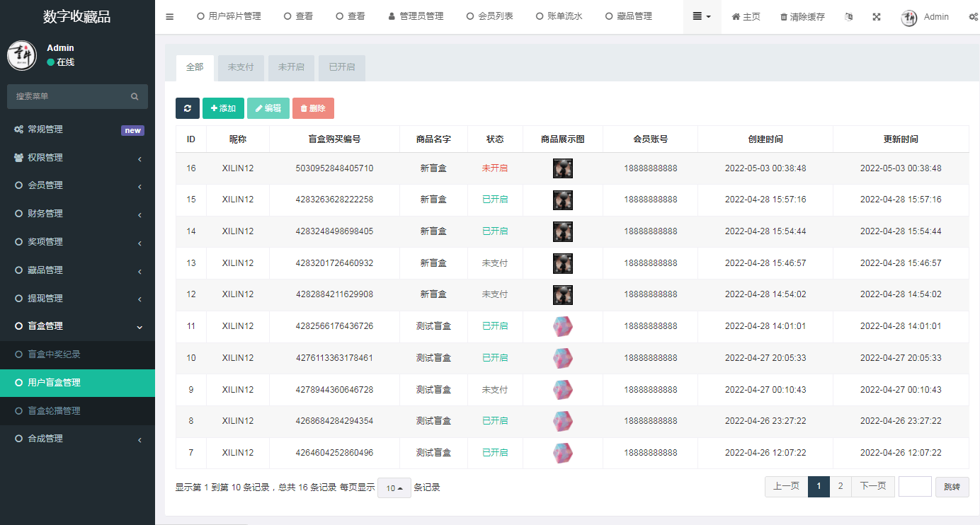Open the settings gears icon at top right
980x525 pixels.
(x=973, y=17)
